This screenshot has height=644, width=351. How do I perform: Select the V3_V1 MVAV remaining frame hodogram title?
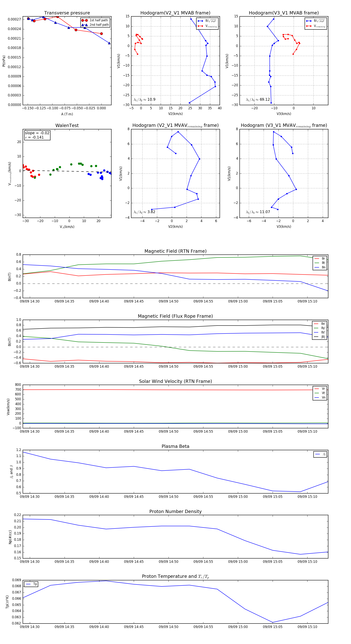pyautogui.click(x=284, y=125)
